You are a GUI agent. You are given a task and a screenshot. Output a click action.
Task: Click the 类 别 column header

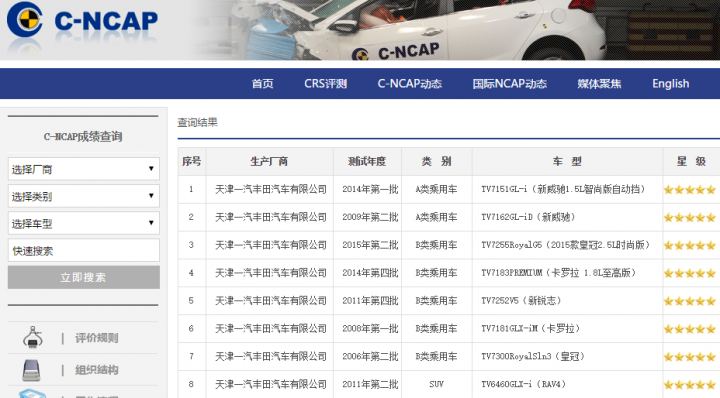436,162
